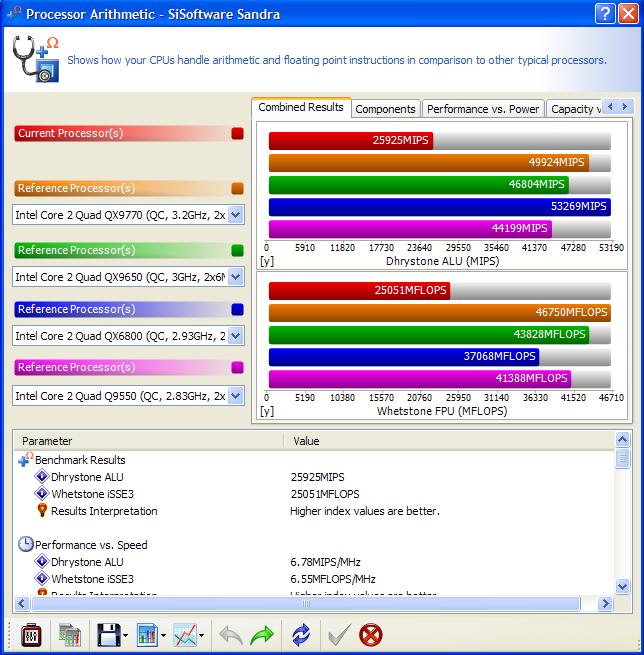Viewport: 644px width, 655px height.
Task: Click the horizontal scroll right arrow
Action: (605, 603)
